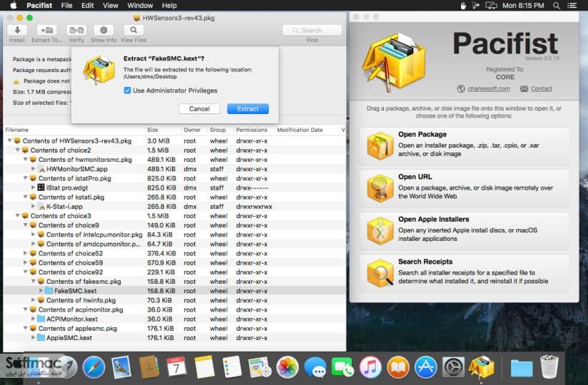Click the charlessoft.com globe icon
Image resolution: width=588 pixels, height=385 pixels.
(460, 88)
